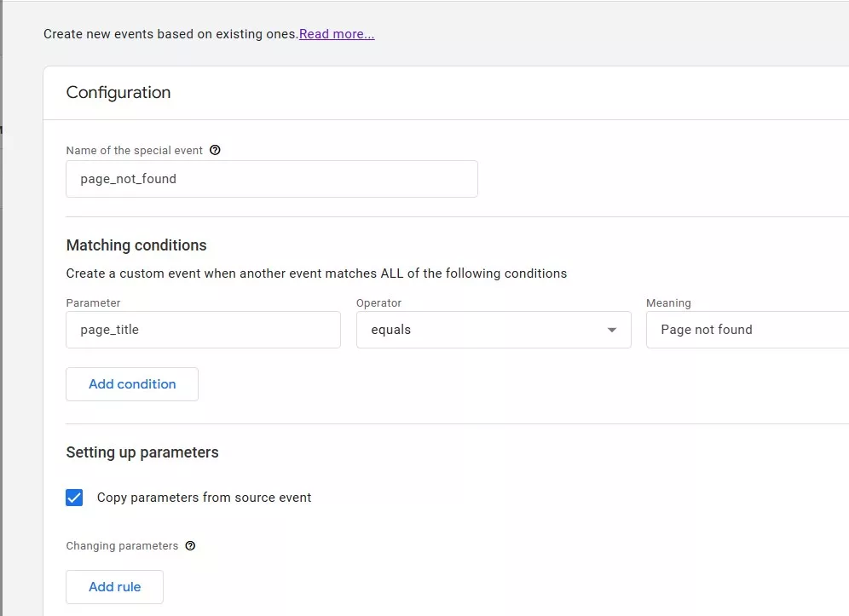Select 'Create new events based on existing ones' text
This screenshot has width=849, height=616.
click(171, 34)
